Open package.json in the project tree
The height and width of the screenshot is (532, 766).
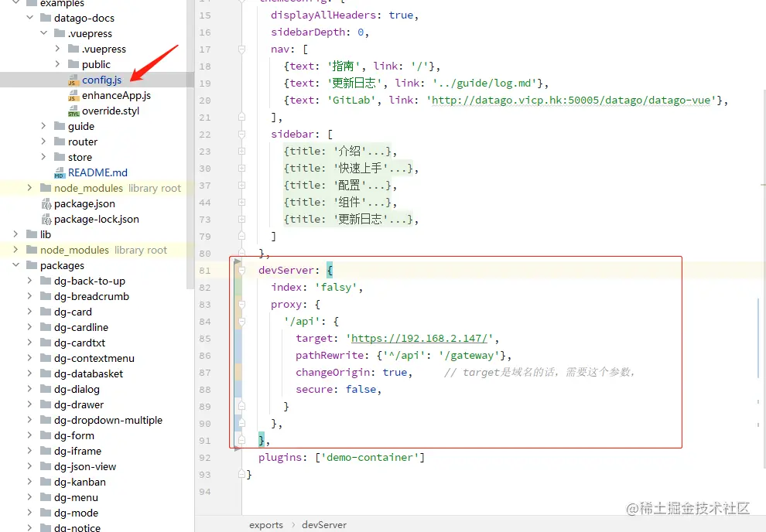(x=84, y=204)
